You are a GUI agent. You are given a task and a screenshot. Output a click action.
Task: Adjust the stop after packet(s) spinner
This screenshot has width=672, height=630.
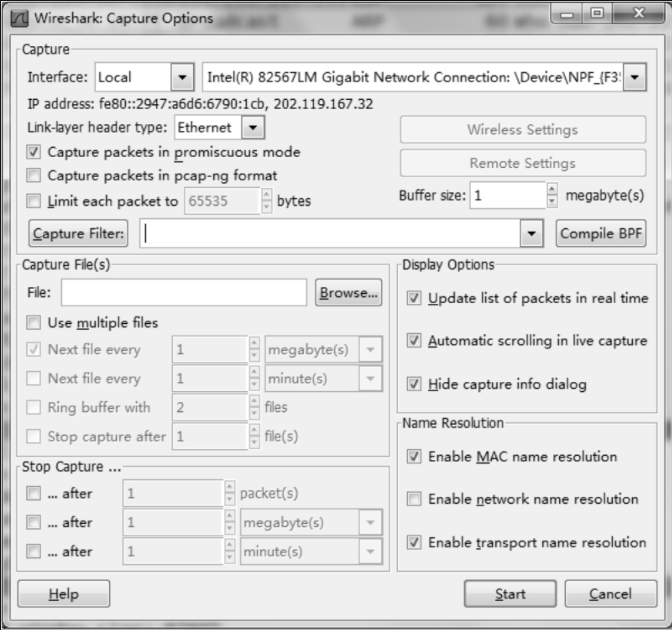[x=230, y=494]
